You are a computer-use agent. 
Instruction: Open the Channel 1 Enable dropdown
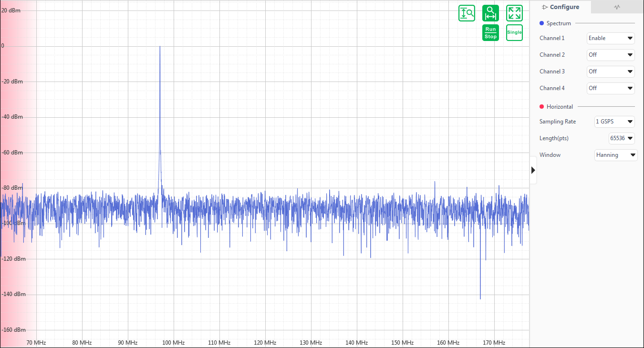[610, 38]
